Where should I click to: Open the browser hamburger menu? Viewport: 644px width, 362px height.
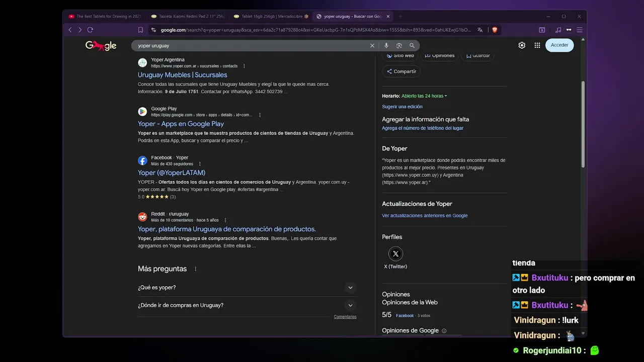(580, 30)
